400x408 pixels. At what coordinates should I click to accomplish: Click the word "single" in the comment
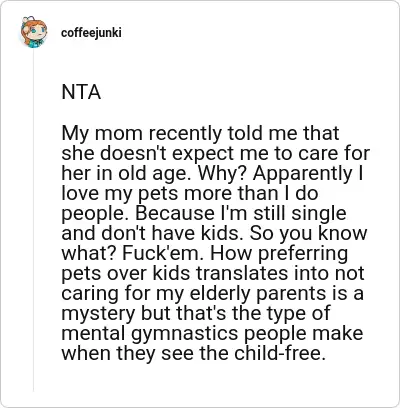tap(319, 214)
